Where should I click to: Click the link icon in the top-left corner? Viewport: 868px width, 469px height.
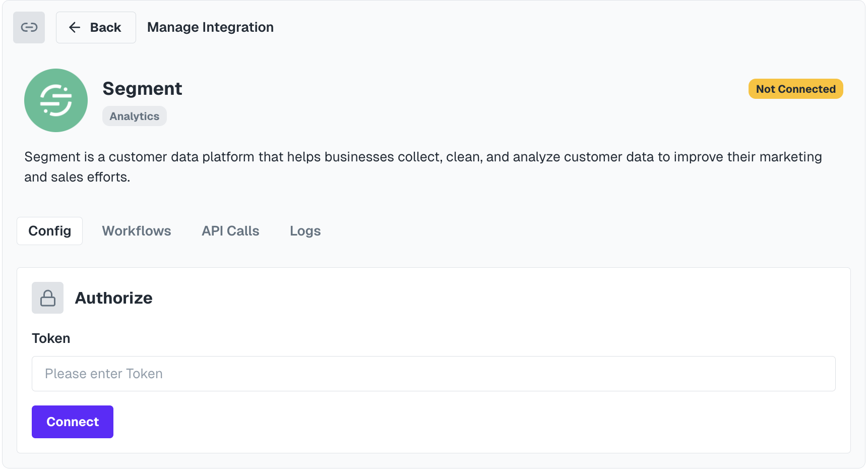(x=29, y=27)
